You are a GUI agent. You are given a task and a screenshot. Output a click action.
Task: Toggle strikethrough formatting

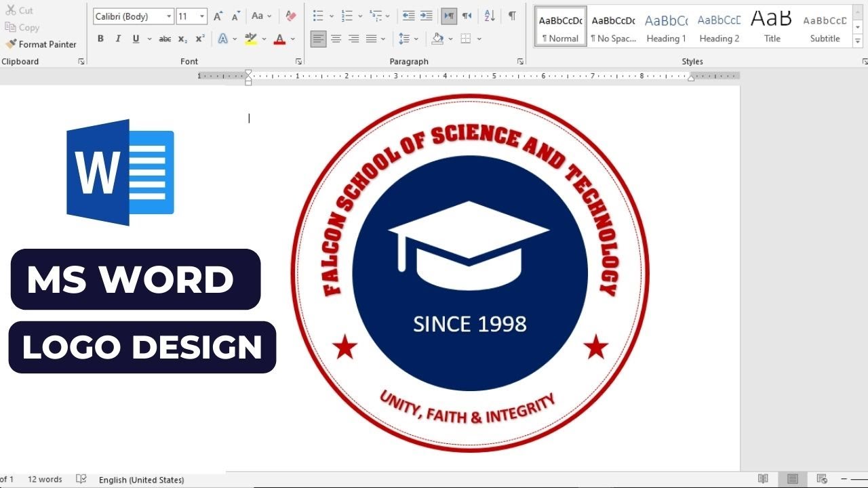[x=165, y=39]
